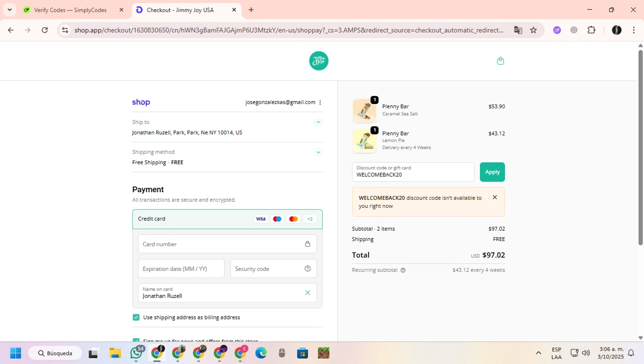Dismiss the WELCOMEBACK20 error message

495,197
